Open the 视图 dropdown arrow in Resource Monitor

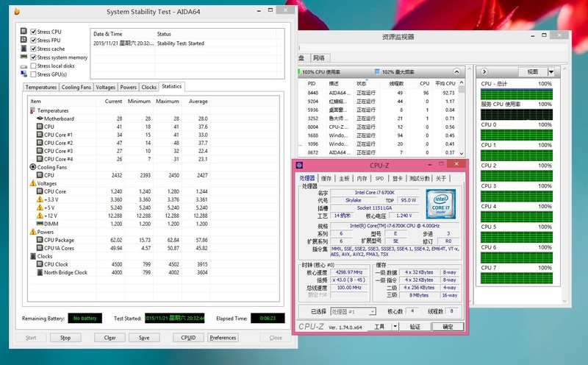[550, 72]
